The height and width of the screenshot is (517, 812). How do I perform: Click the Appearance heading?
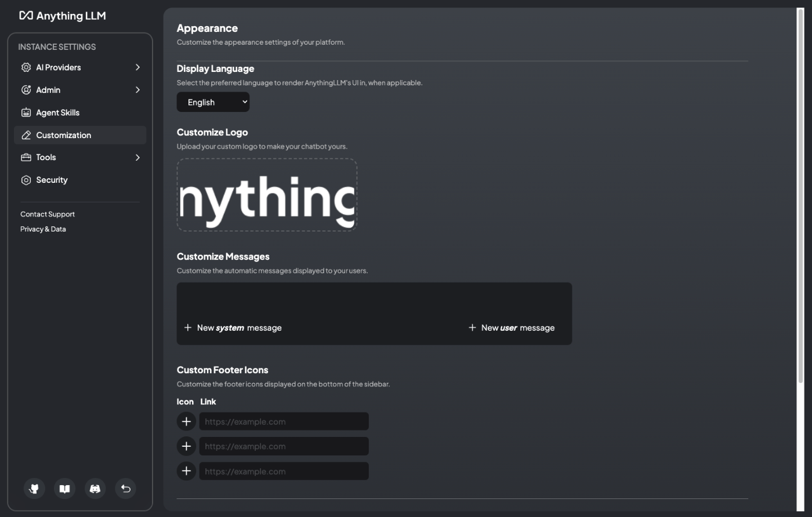tap(207, 28)
